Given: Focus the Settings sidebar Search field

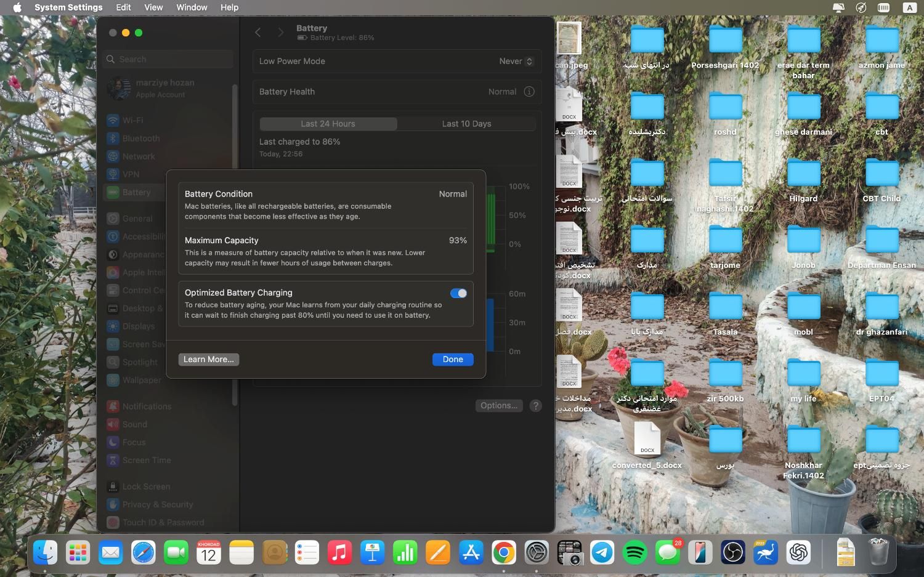Looking at the screenshot, I should tap(169, 59).
